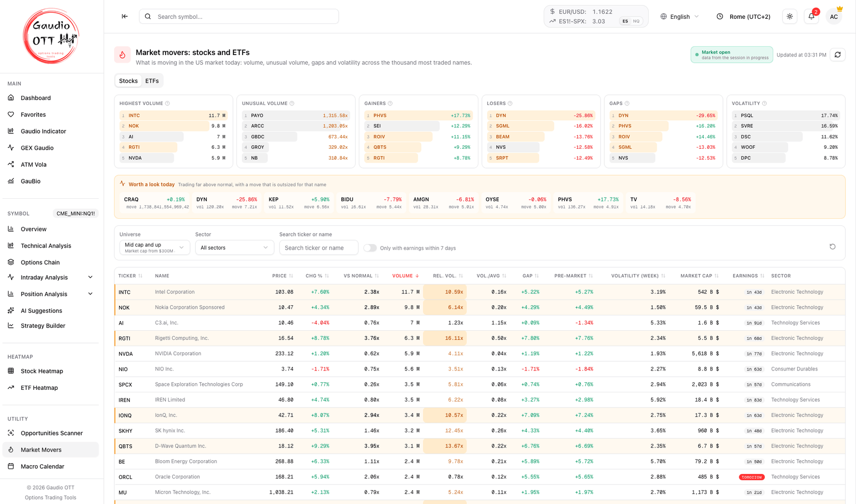This screenshot has height=504, width=856.
Task: Click the Gaudio OTT logo
Action: point(51,36)
